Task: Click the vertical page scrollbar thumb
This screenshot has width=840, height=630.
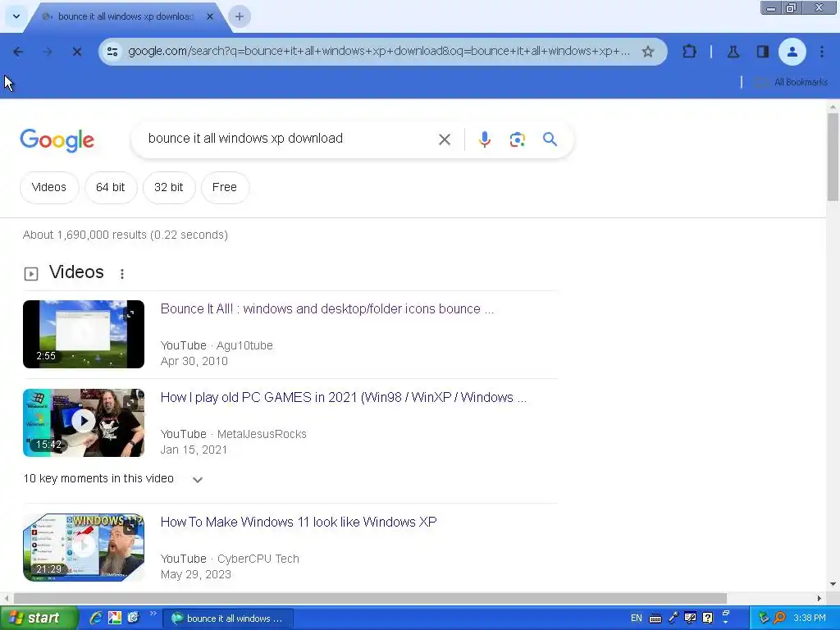Action: point(833,157)
